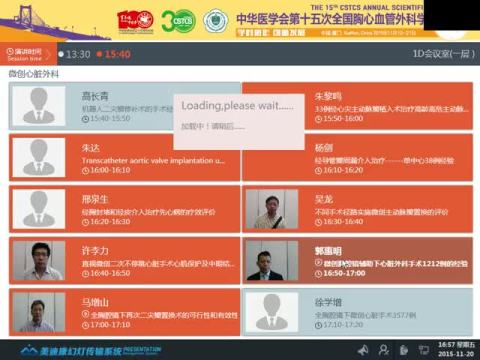Open 朱达's Transcatheter aortic valve talk
Viewport: 480px width, 360px height.
coord(124,158)
